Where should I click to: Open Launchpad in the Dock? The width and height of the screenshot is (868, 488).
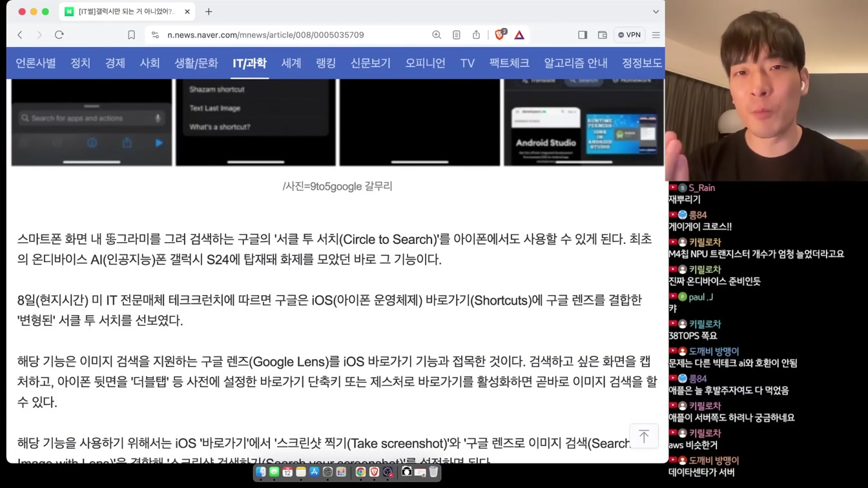341,472
